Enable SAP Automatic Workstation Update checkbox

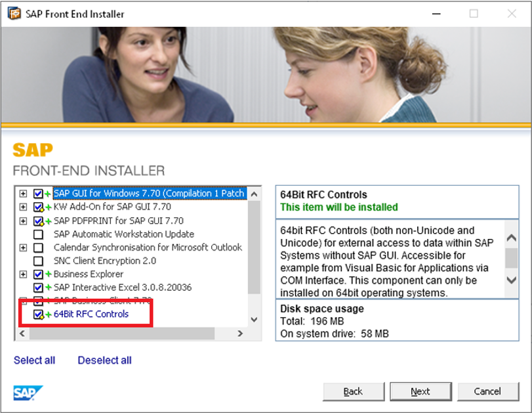click(37, 234)
